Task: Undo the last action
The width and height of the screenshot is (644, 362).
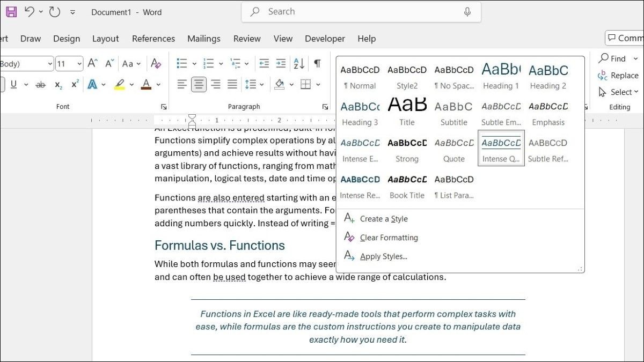Action: (x=30, y=12)
